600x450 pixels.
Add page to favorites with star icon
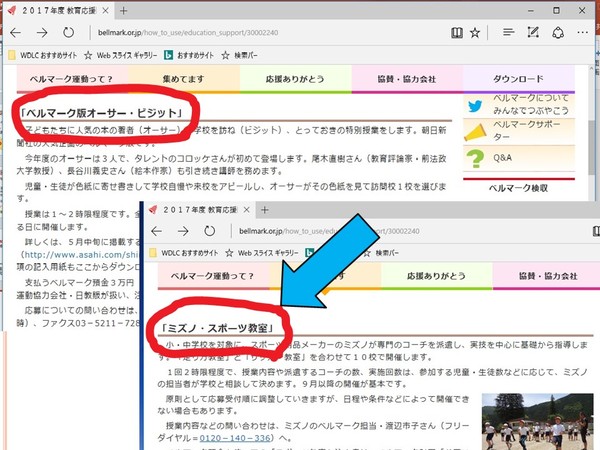[475, 33]
